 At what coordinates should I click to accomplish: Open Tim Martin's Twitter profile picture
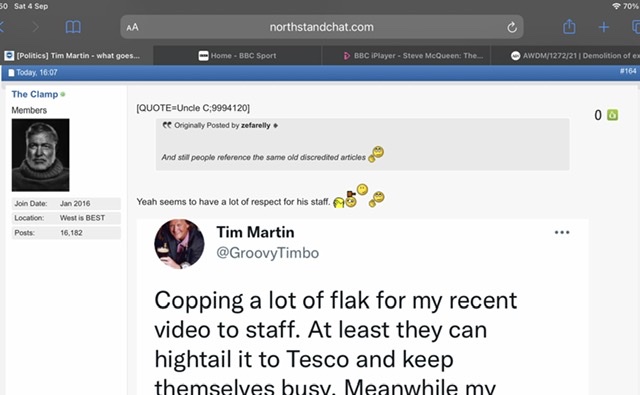pyautogui.click(x=179, y=244)
